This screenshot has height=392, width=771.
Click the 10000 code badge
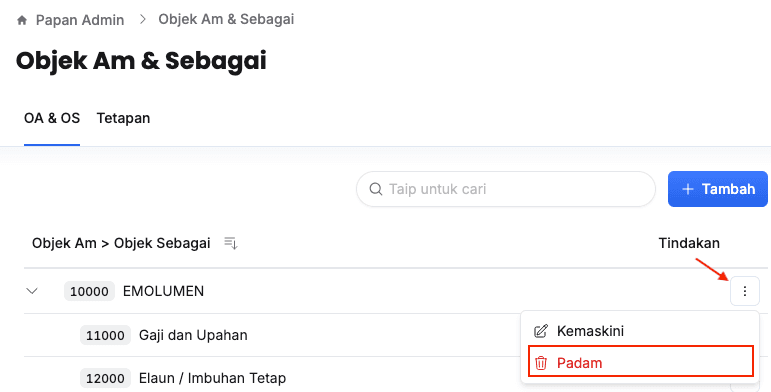point(89,291)
